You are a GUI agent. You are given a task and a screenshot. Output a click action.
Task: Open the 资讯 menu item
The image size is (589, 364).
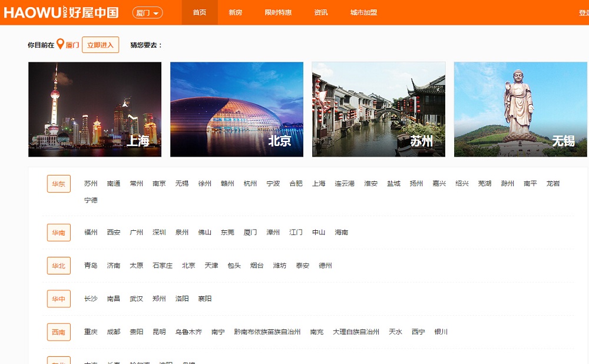321,12
